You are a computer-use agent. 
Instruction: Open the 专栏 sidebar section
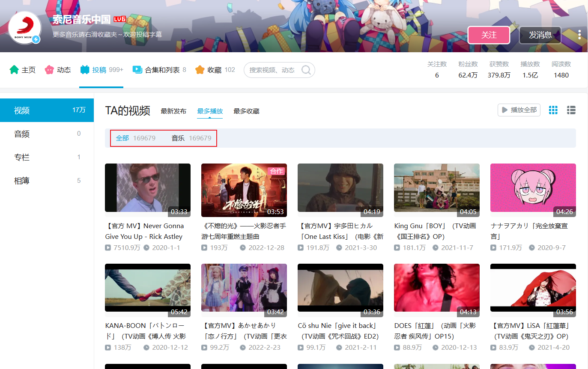point(22,157)
